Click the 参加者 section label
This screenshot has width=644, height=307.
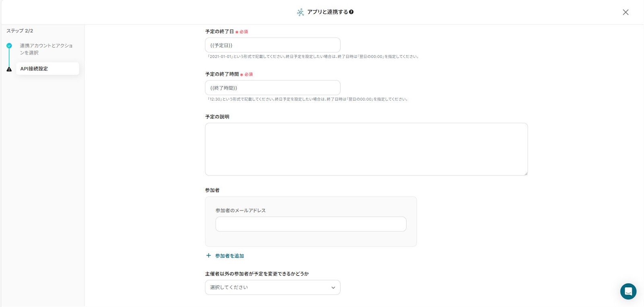pyautogui.click(x=213, y=190)
